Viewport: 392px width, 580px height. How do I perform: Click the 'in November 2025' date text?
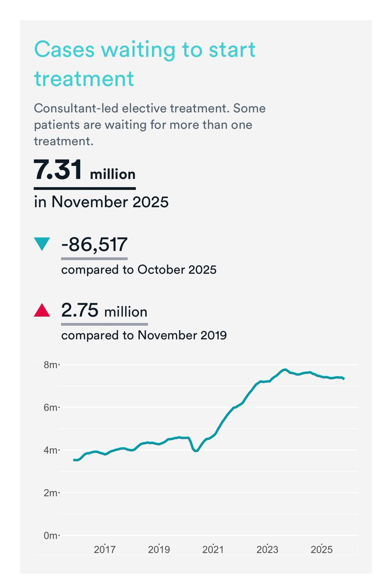tap(101, 201)
